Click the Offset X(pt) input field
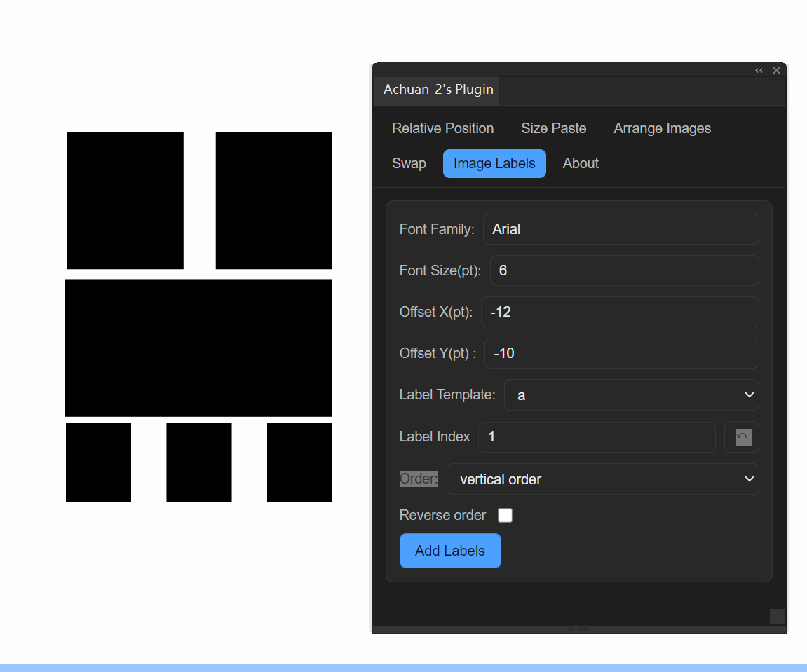This screenshot has width=807, height=672. 620,312
